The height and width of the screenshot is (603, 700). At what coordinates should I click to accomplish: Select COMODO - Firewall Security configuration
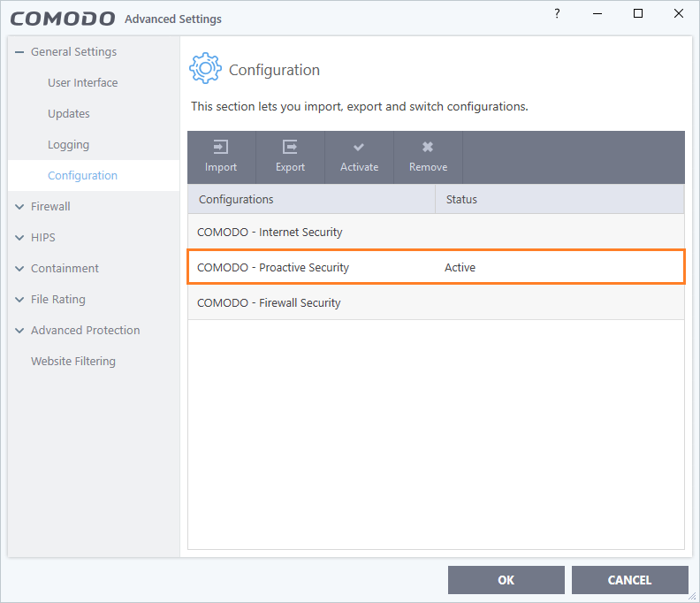[x=436, y=302]
